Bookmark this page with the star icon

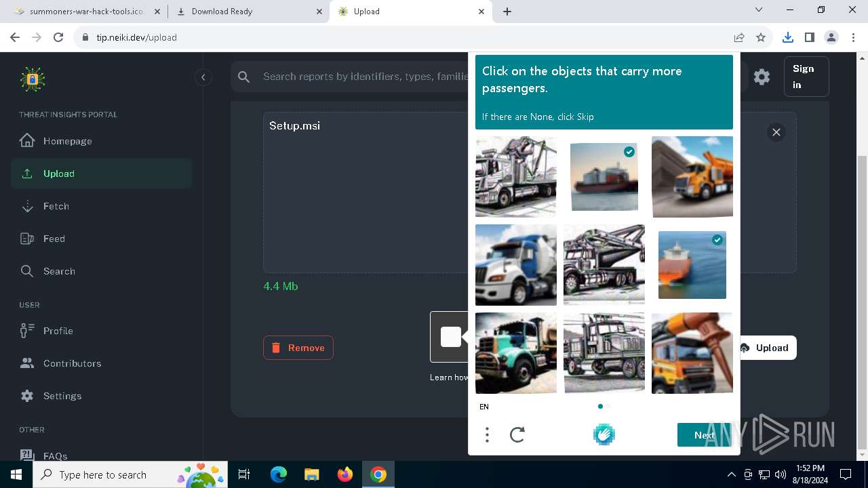(761, 37)
